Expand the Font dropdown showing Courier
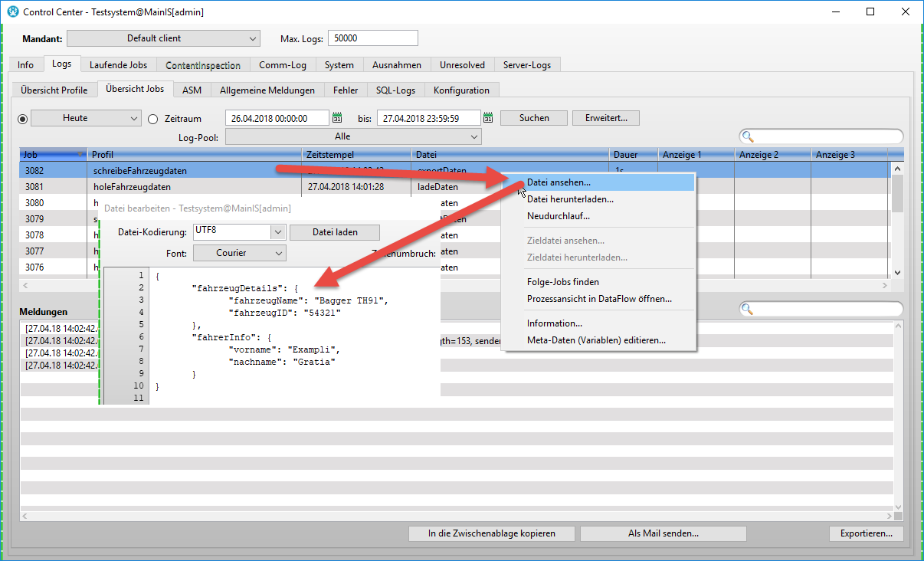Screen dimensions: 924x561 point(278,253)
